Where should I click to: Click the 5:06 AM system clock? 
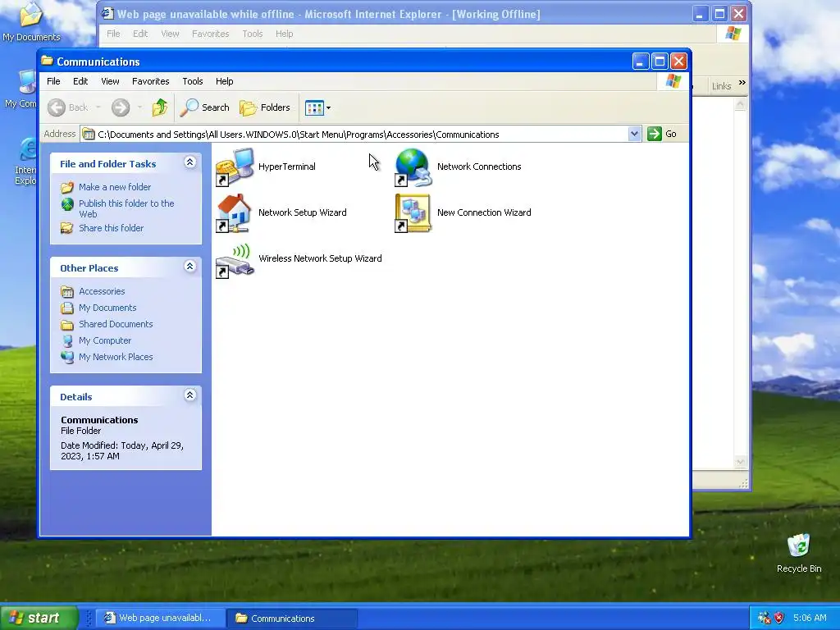810,618
